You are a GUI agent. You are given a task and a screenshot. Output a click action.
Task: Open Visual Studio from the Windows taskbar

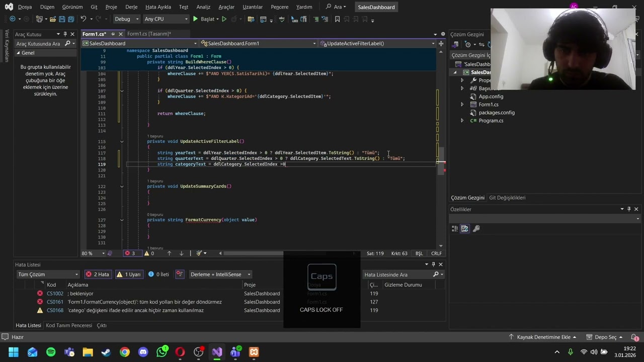click(x=217, y=352)
